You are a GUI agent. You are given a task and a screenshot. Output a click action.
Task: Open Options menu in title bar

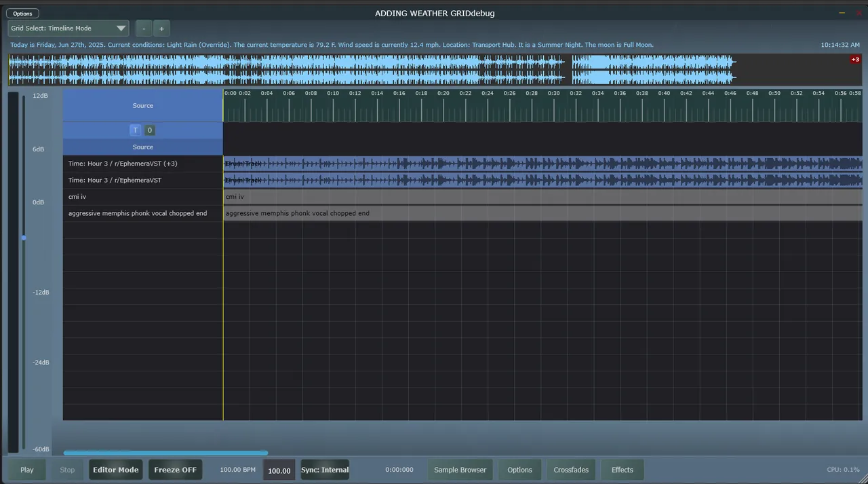click(22, 14)
